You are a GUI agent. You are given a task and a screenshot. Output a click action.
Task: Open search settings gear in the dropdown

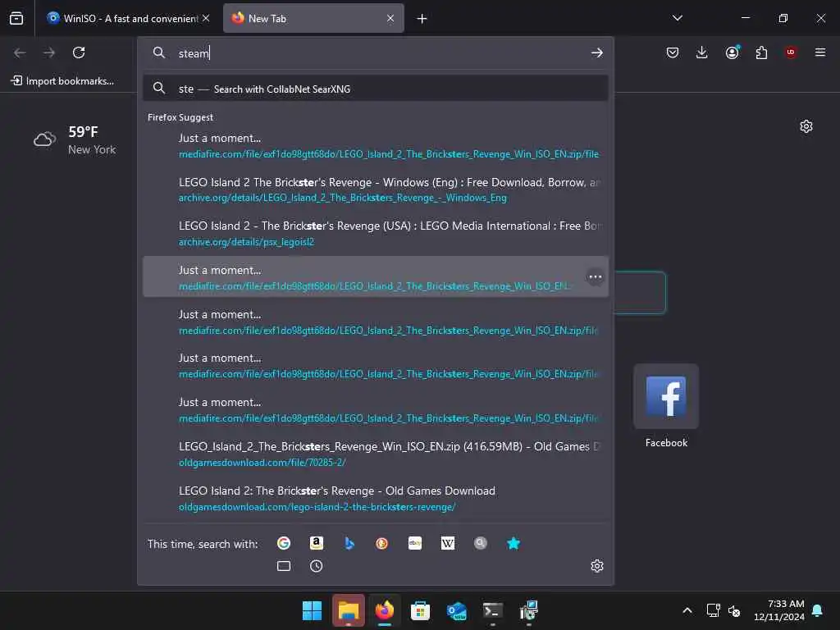pos(597,566)
